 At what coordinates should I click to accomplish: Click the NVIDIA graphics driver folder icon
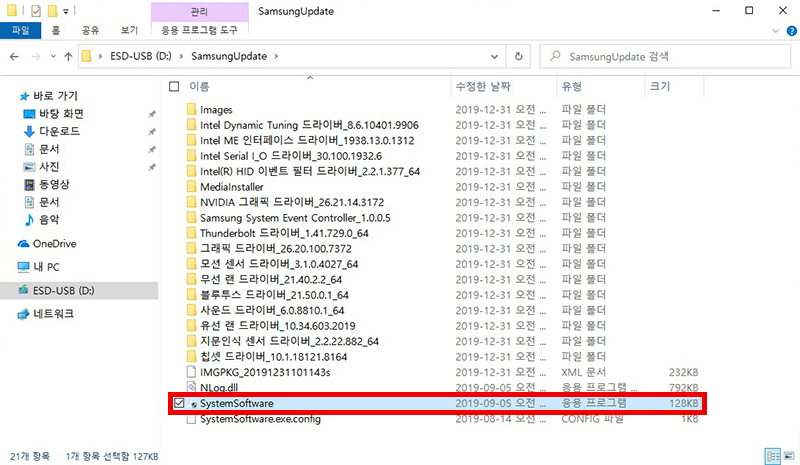point(191,202)
